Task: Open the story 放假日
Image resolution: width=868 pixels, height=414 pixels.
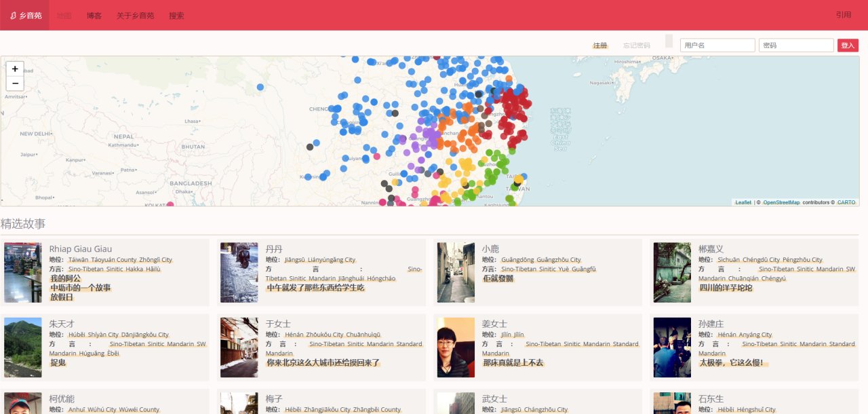Action: point(62,297)
